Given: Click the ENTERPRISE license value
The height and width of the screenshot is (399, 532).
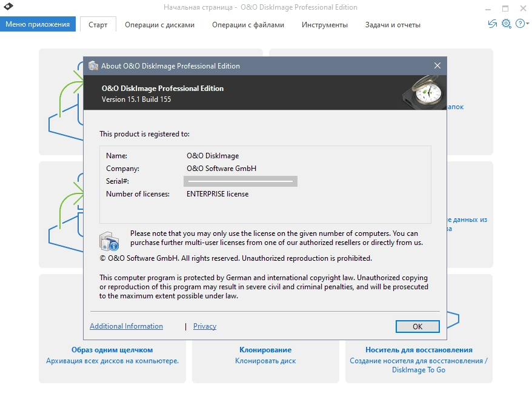Looking at the screenshot, I should tap(218, 194).
